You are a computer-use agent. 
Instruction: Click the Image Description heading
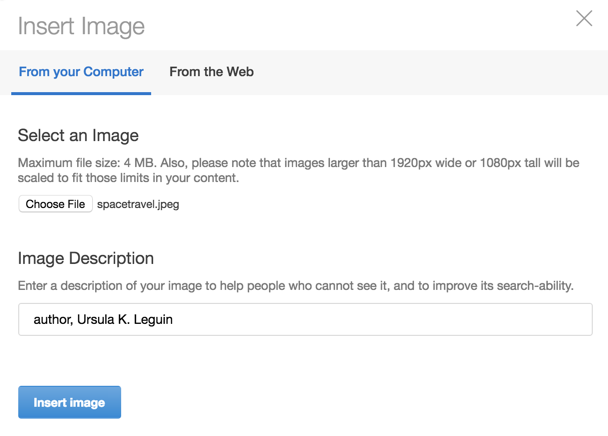click(x=86, y=258)
